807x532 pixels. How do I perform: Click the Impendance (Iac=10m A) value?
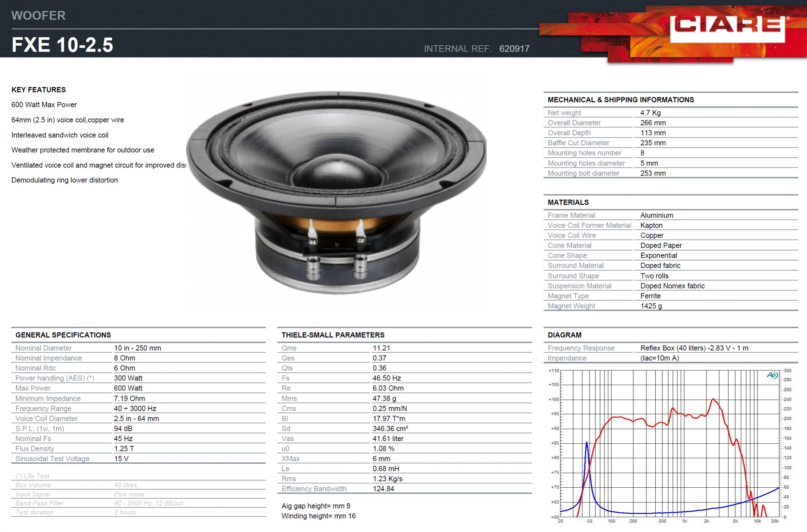tap(659, 358)
